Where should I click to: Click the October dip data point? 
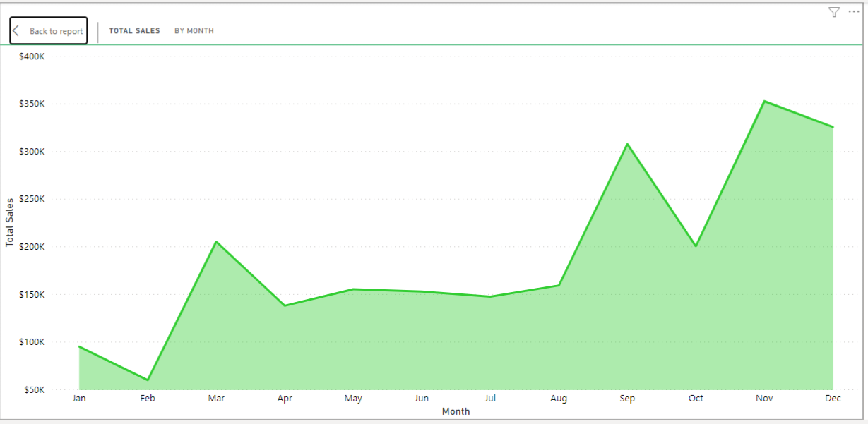click(x=696, y=246)
